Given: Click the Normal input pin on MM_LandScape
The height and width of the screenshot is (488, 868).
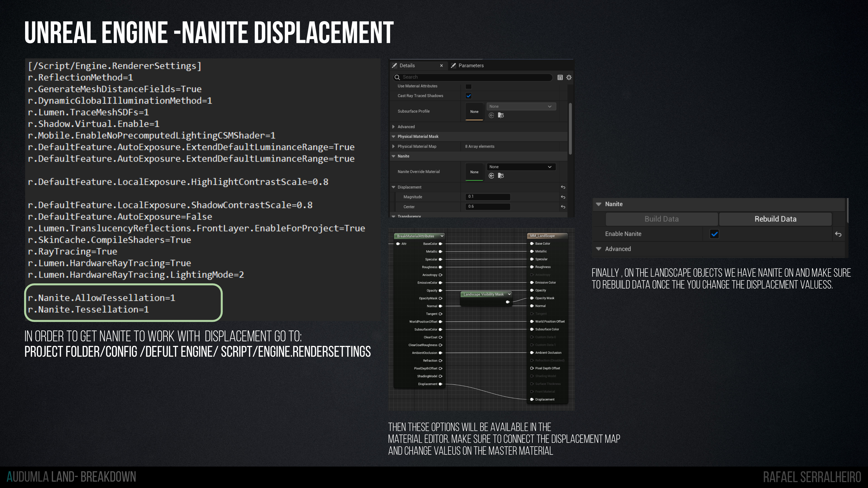Looking at the screenshot, I should point(532,306).
